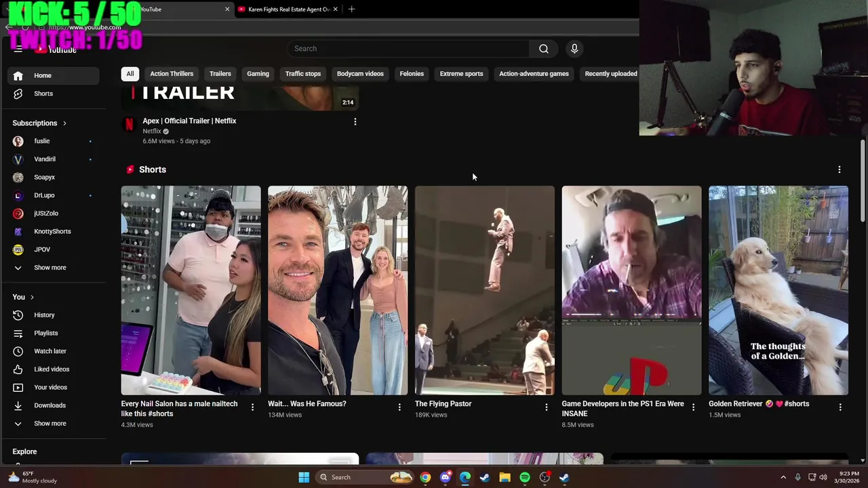The image size is (868, 488).
Task: Click the browser address bar URL
Action: coord(85,27)
